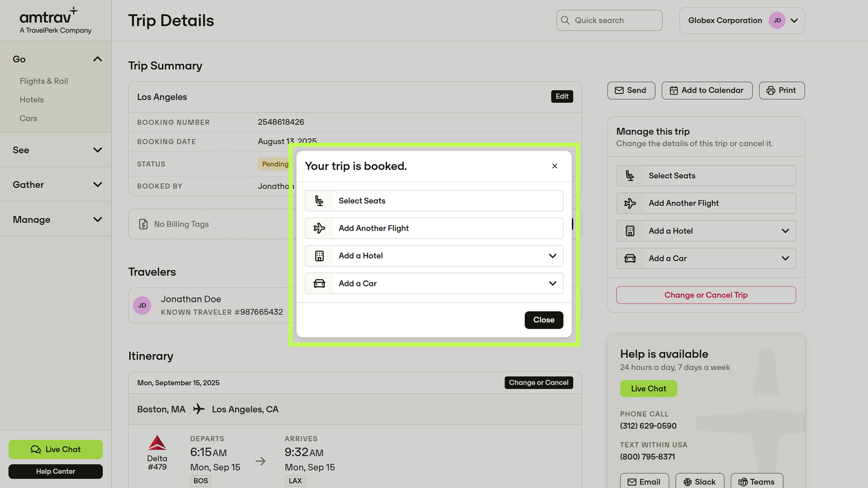Click Change or Cancel Trip button

pos(706,295)
